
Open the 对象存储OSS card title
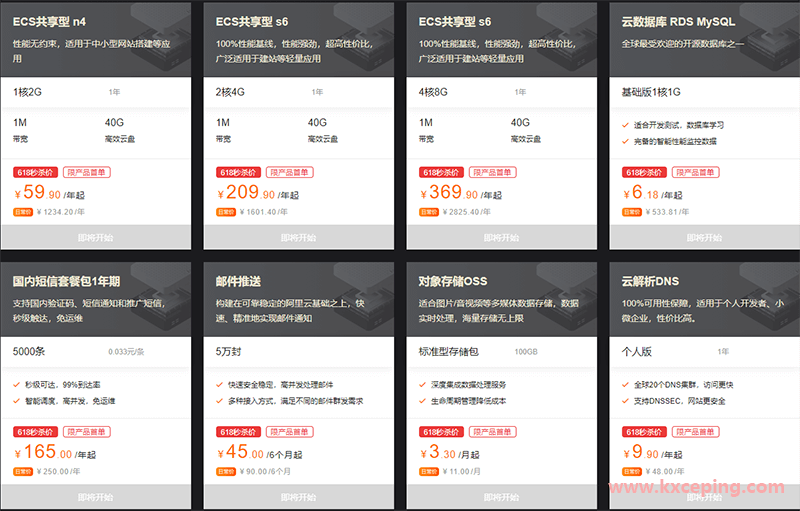(453, 282)
